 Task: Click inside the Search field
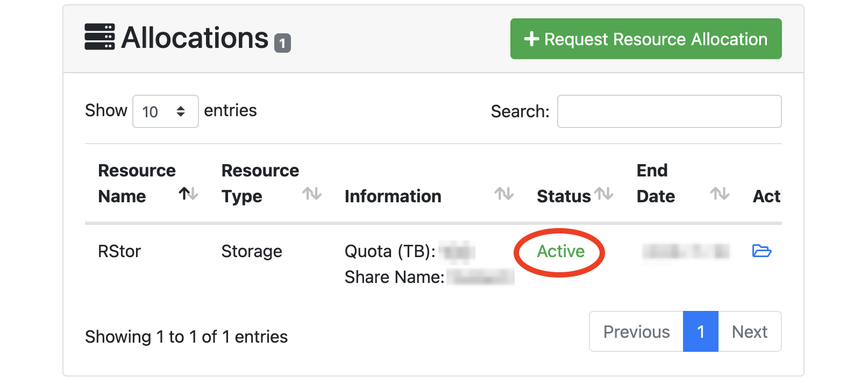tap(669, 111)
